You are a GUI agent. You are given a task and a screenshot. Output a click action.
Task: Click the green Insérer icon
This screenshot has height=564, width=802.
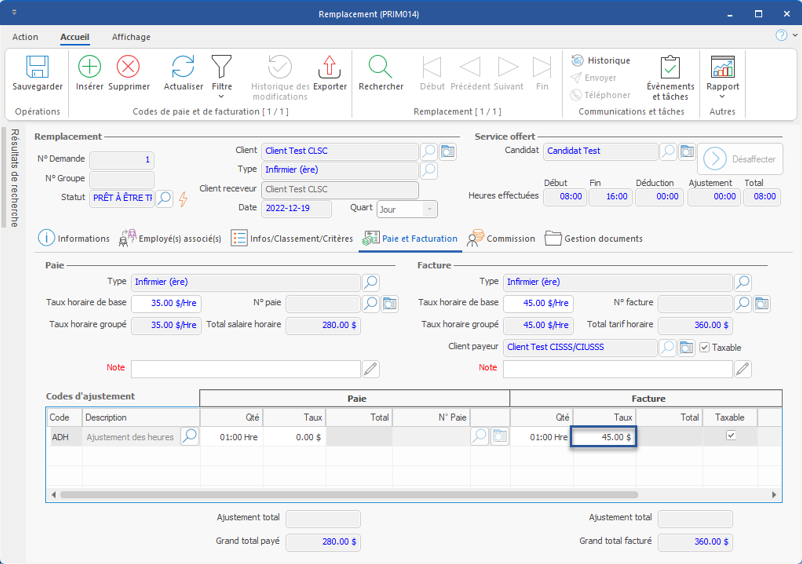click(89, 68)
